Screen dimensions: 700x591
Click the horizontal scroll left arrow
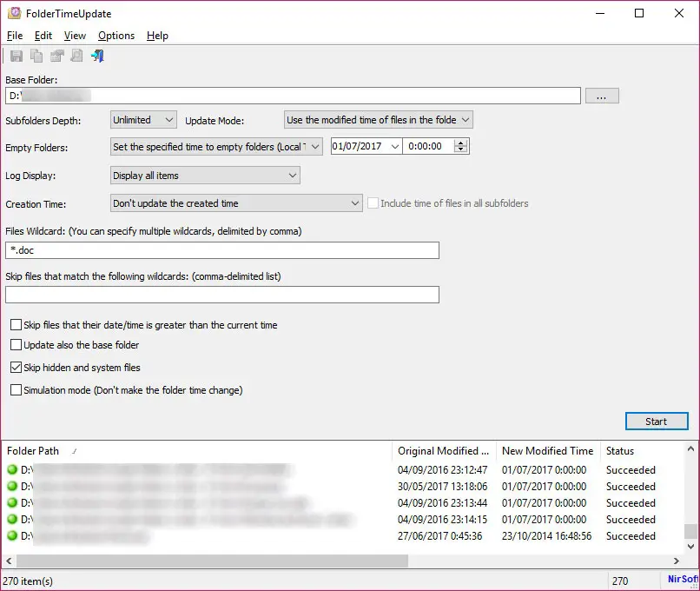9,561
